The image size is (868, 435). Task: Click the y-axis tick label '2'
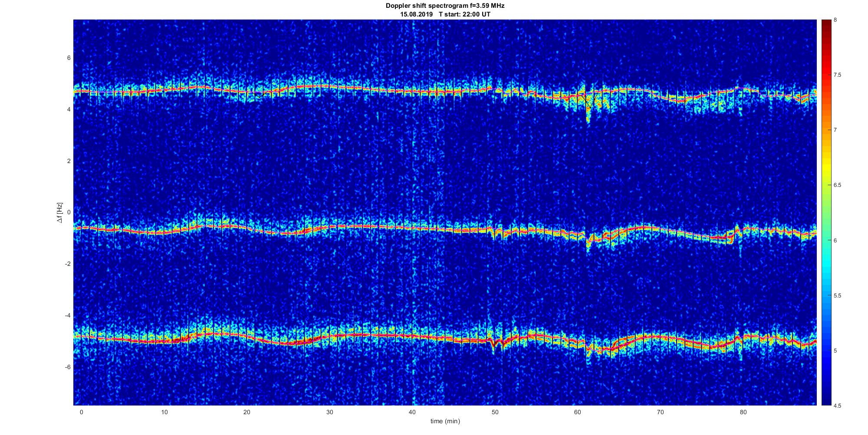pyautogui.click(x=69, y=161)
